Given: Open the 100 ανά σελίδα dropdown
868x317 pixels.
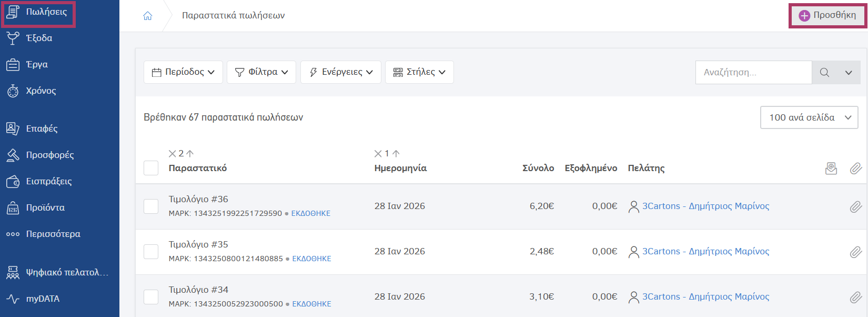Looking at the screenshot, I should 809,117.
